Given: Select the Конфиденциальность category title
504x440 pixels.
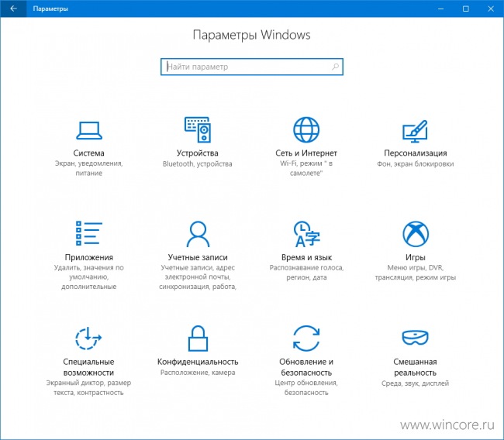Looking at the screenshot, I should pos(198,362).
